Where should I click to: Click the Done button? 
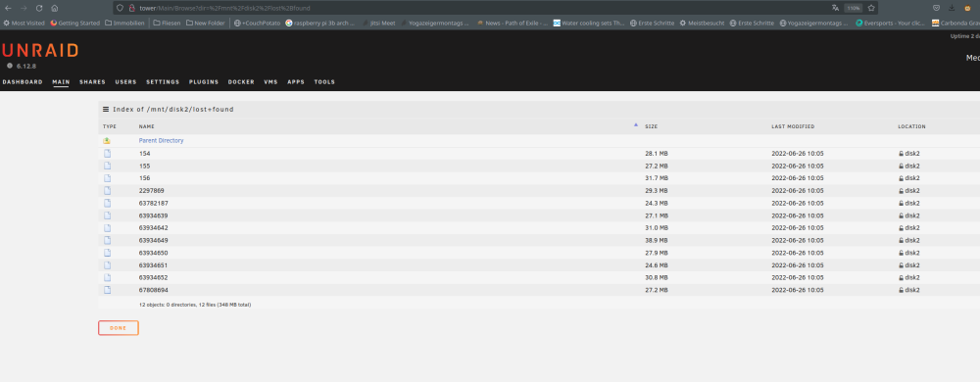pos(119,328)
